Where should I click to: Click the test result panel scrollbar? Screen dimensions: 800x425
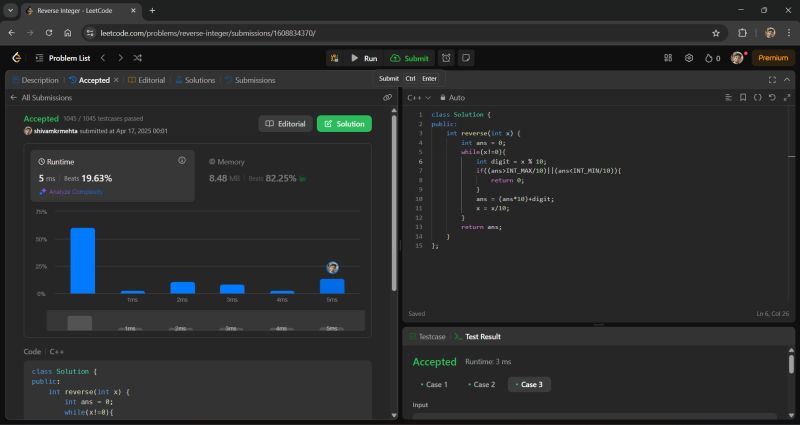click(x=791, y=364)
